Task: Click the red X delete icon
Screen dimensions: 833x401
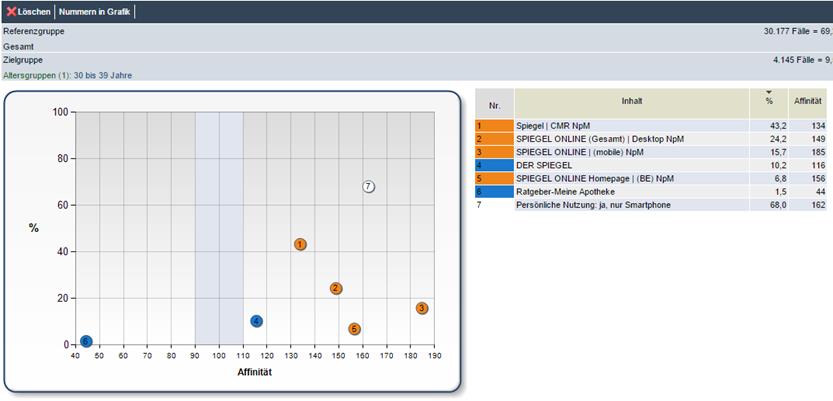Action: point(11,12)
